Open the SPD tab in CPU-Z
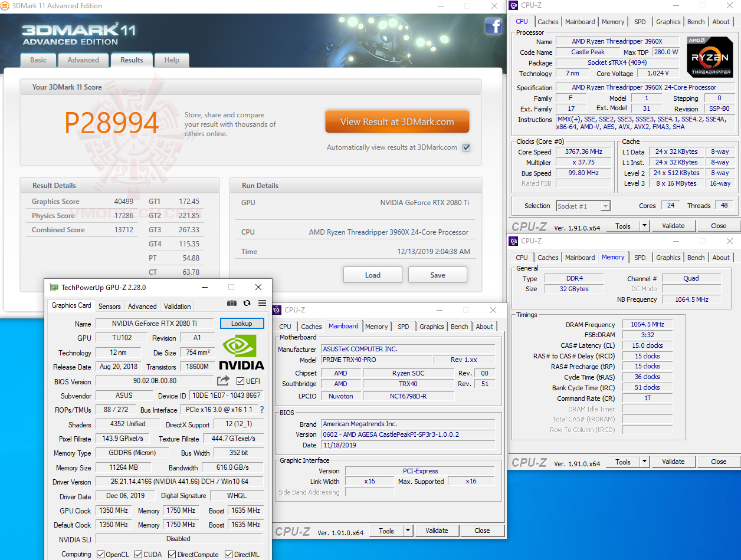 click(640, 22)
